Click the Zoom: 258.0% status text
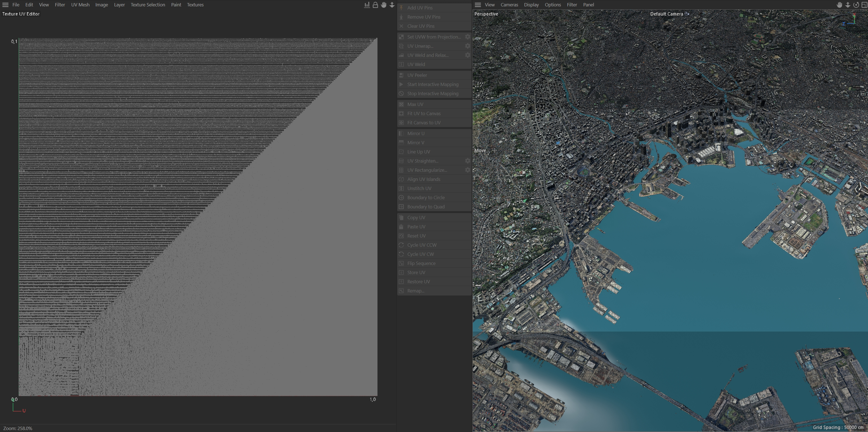This screenshot has height=432, width=868. pyautogui.click(x=18, y=428)
